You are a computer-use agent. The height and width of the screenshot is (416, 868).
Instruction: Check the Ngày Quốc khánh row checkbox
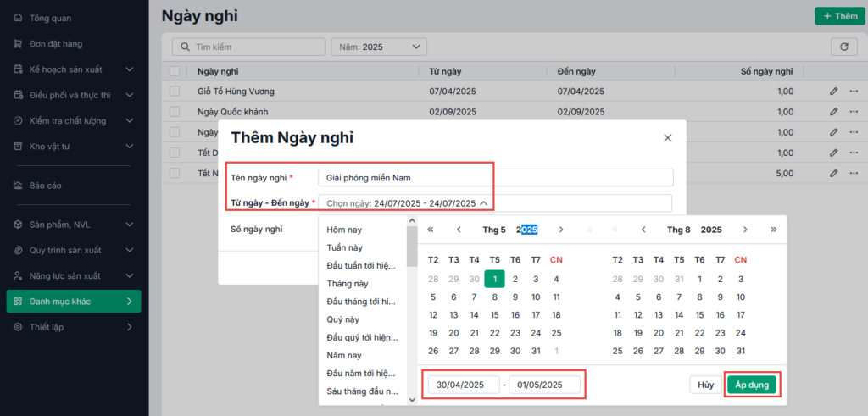(175, 111)
